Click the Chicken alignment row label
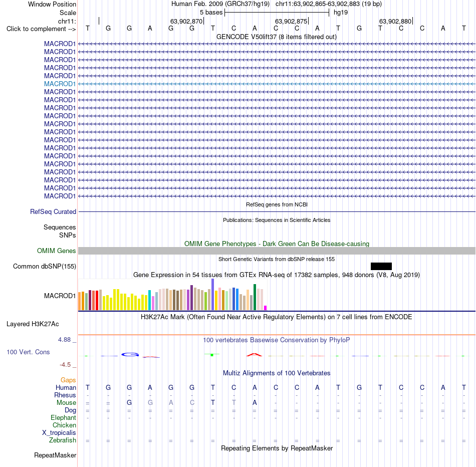Viewport: 476px width, 467px height. [64, 425]
